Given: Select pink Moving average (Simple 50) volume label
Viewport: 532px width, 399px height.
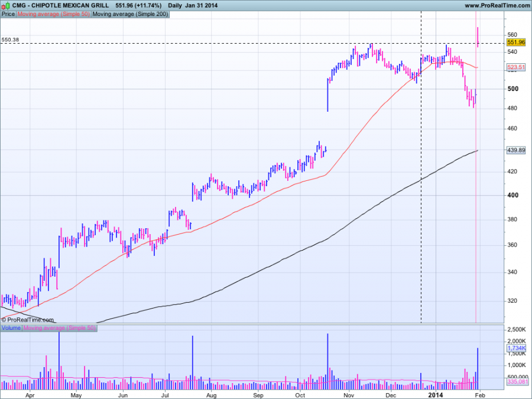Looking at the screenshot, I should tap(60, 328).
